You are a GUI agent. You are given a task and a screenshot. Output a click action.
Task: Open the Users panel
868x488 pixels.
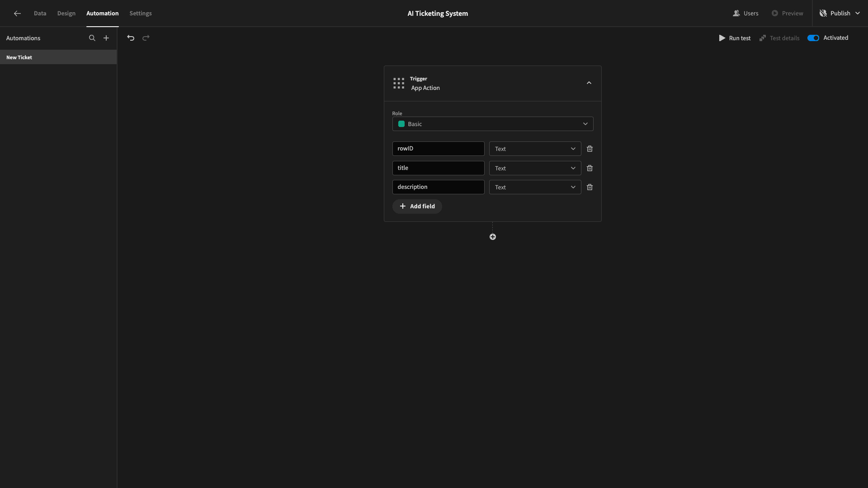pyautogui.click(x=745, y=14)
